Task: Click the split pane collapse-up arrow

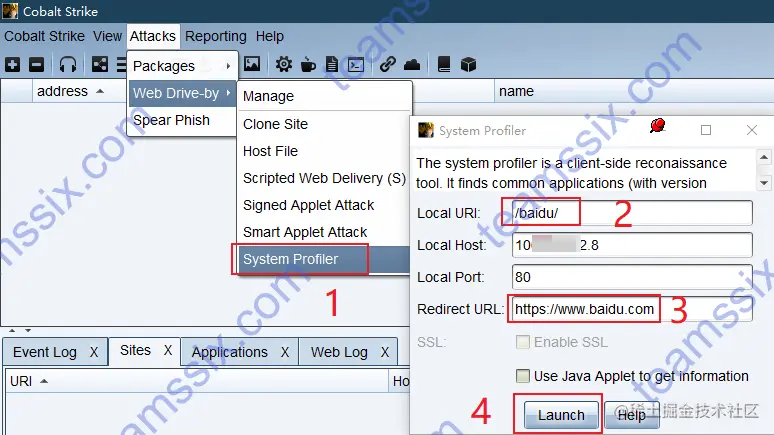Action: click(x=12, y=330)
